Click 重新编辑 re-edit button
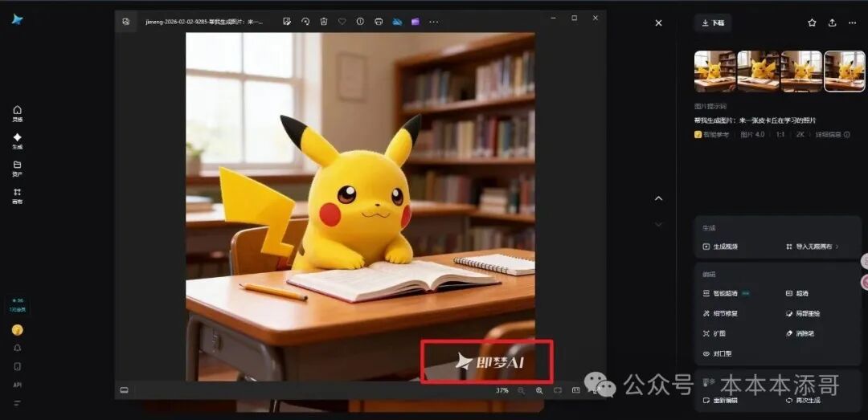 tap(720, 400)
